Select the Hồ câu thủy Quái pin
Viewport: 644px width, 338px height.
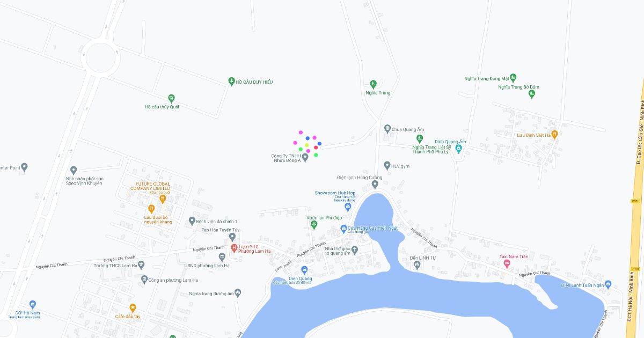[171, 98]
